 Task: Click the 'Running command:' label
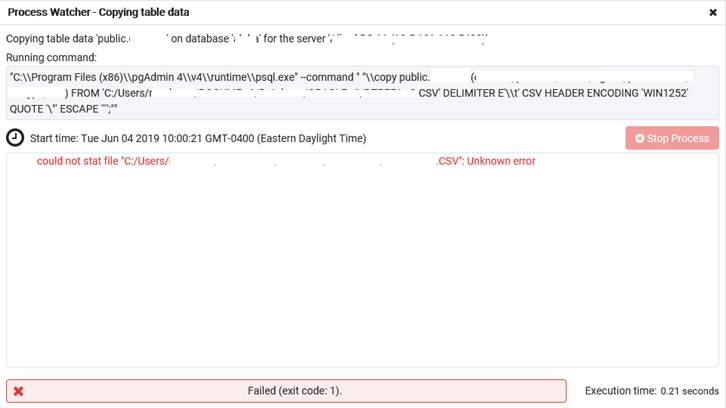pos(49,58)
